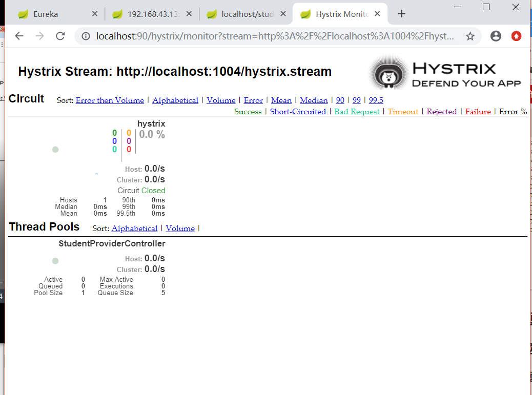Select the Hystrix Monitor tab

pyautogui.click(x=341, y=14)
